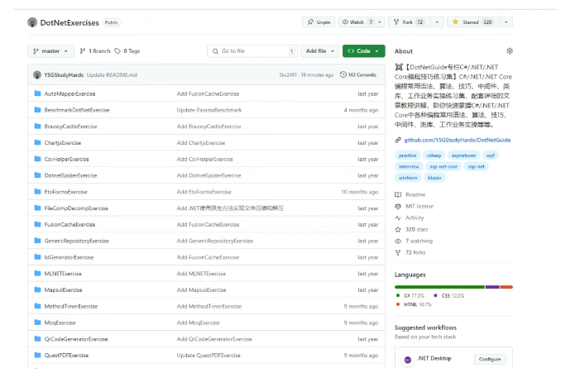
Task: Click the eye icon beside 7 watching
Action: click(x=398, y=241)
